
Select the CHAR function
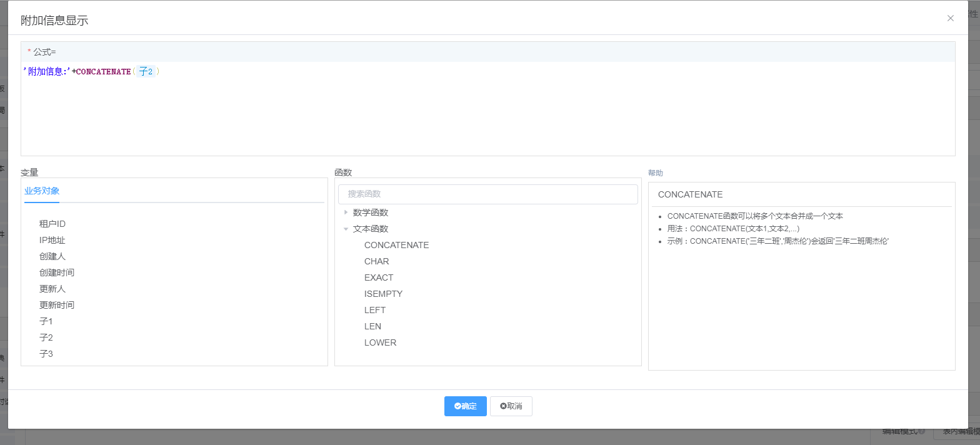tap(376, 261)
